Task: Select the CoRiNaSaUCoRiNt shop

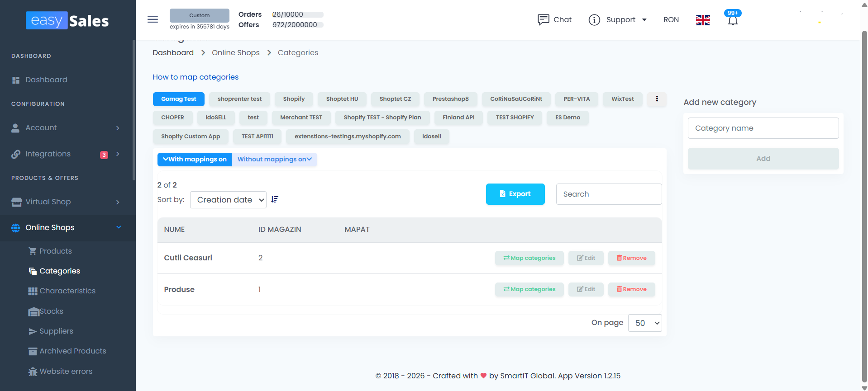Action: point(516,99)
